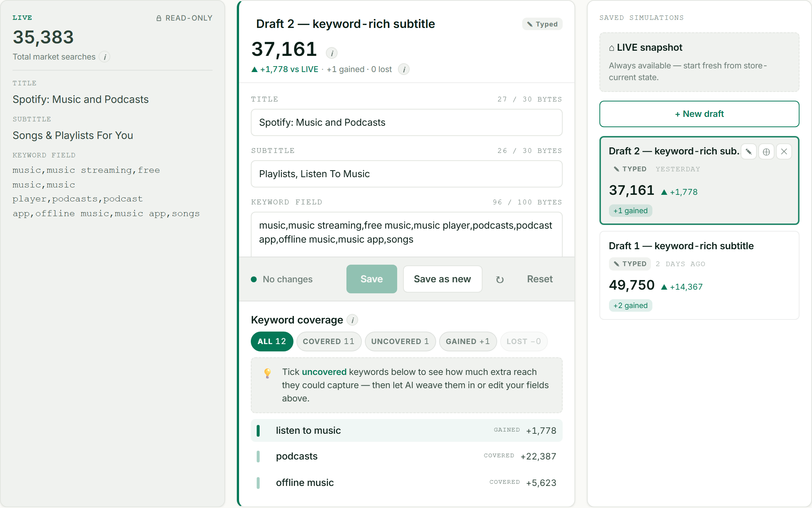This screenshot has width=812, height=508.
Task: Click the Title input field
Action: [406, 122]
